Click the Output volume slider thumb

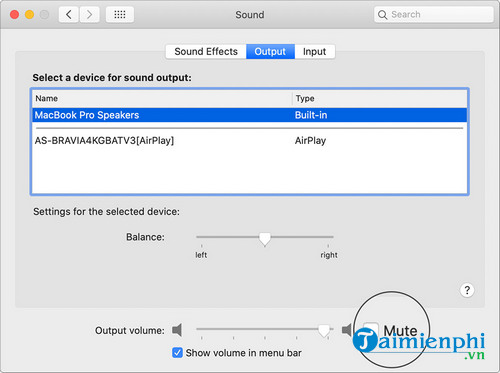tap(324, 331)
